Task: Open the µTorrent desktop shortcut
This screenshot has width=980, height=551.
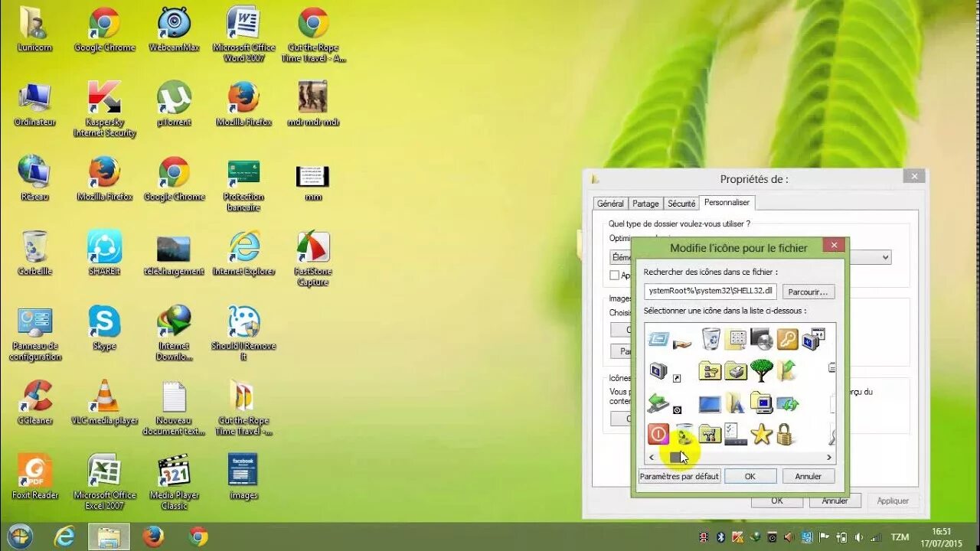Action: click(175, 104)
